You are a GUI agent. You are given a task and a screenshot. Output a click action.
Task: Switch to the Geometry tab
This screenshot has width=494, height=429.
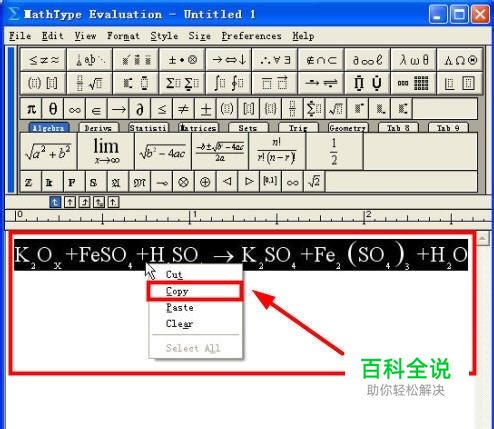click(x=348, y=128)
